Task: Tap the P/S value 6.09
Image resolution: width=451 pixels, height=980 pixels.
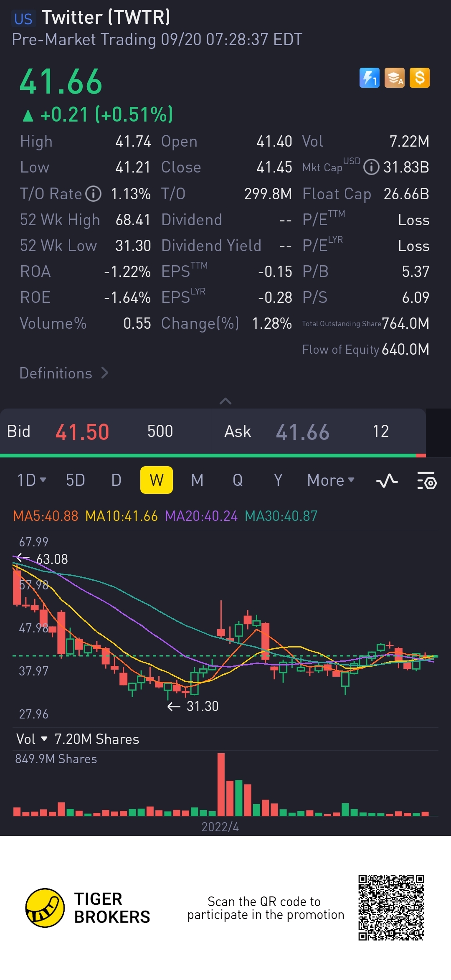Action: pyautogui.click(x=416, y=297)
